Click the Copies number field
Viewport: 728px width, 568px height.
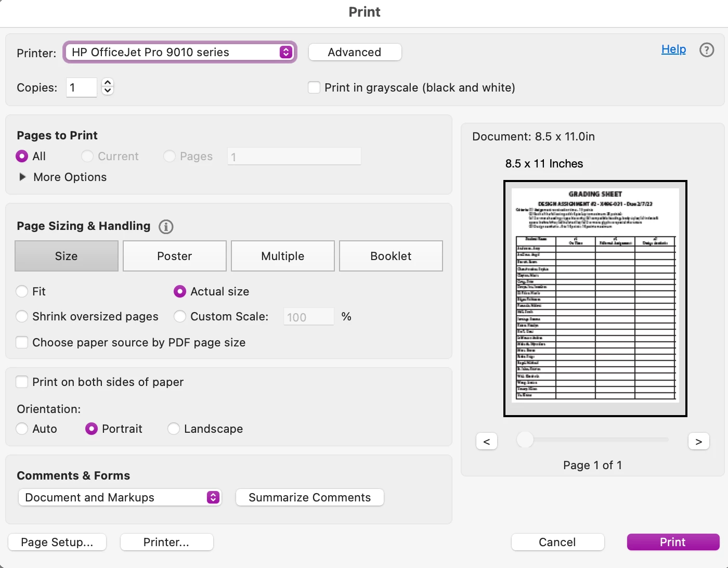(x=82, y=87)
